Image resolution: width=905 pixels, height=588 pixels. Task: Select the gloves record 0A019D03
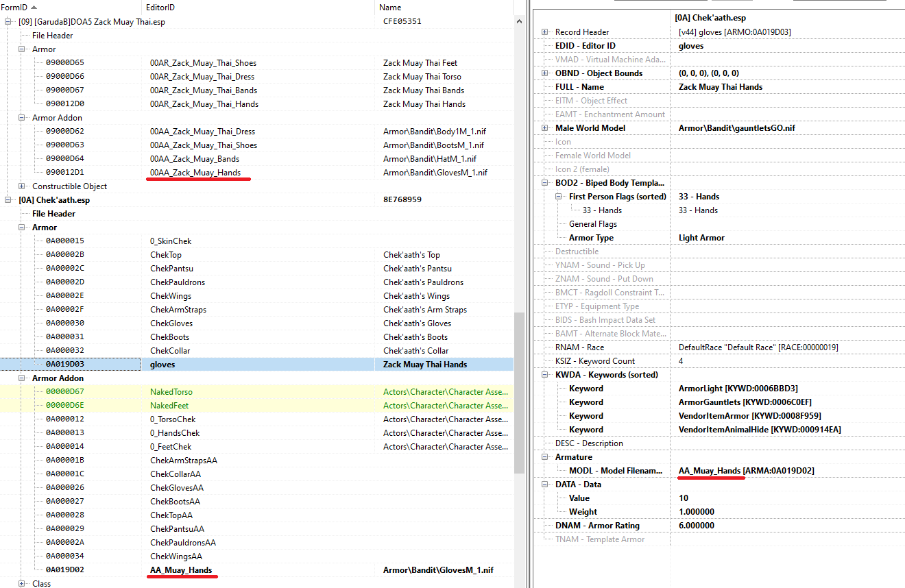pyautogui.click(x=256, y=365)
